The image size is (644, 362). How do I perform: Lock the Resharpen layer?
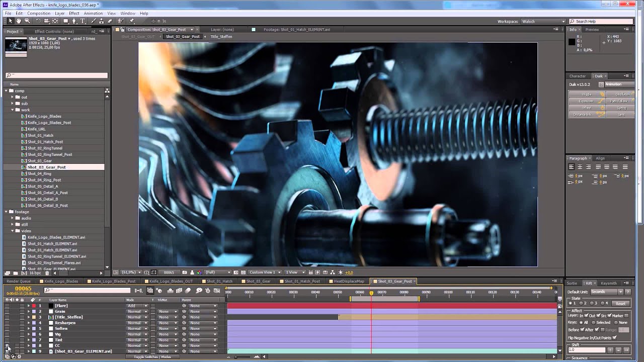pos(22,323)
